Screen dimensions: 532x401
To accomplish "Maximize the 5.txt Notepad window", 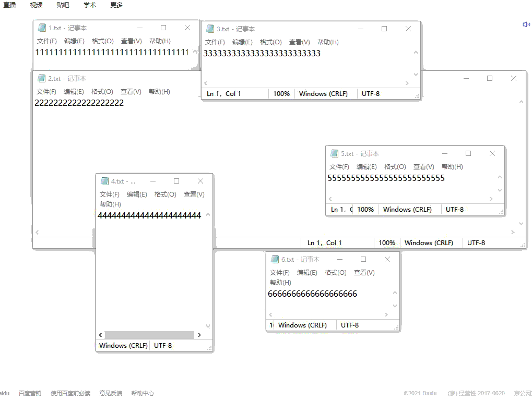I will pyautogui.click(x=468, y=153).
